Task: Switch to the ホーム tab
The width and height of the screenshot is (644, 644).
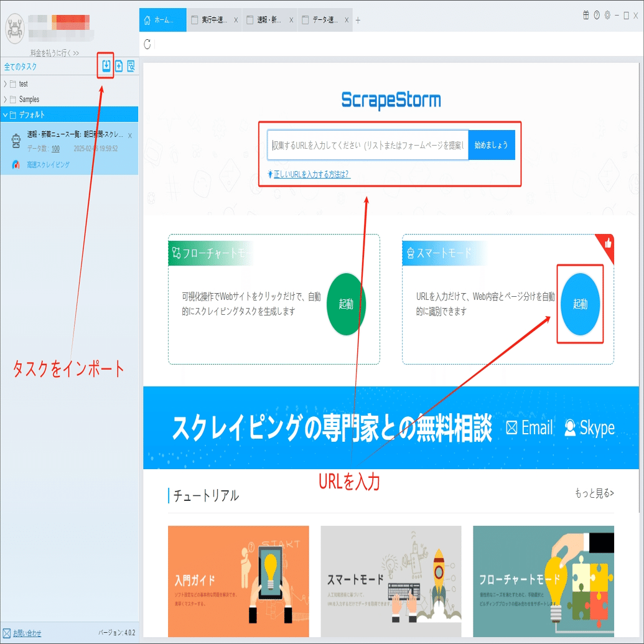Action: (162, 20)
